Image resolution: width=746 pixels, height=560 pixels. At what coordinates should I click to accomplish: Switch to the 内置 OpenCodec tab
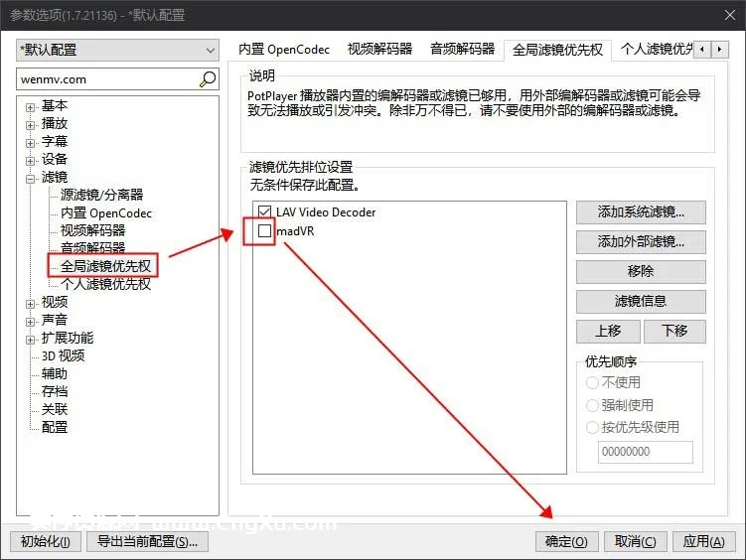(x=283, y=49)
